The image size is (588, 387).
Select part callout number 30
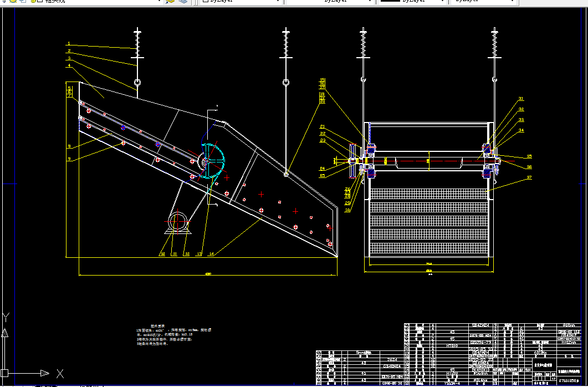[347, 210]
